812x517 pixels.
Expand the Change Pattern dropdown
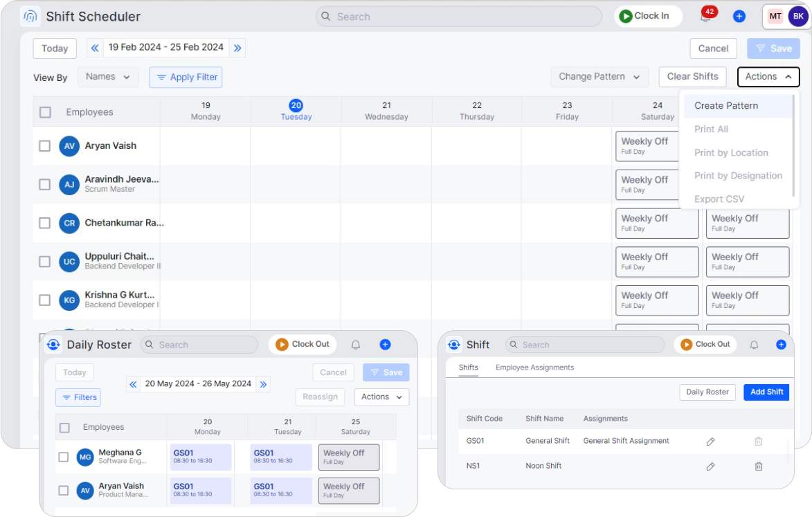coord(599,77)
